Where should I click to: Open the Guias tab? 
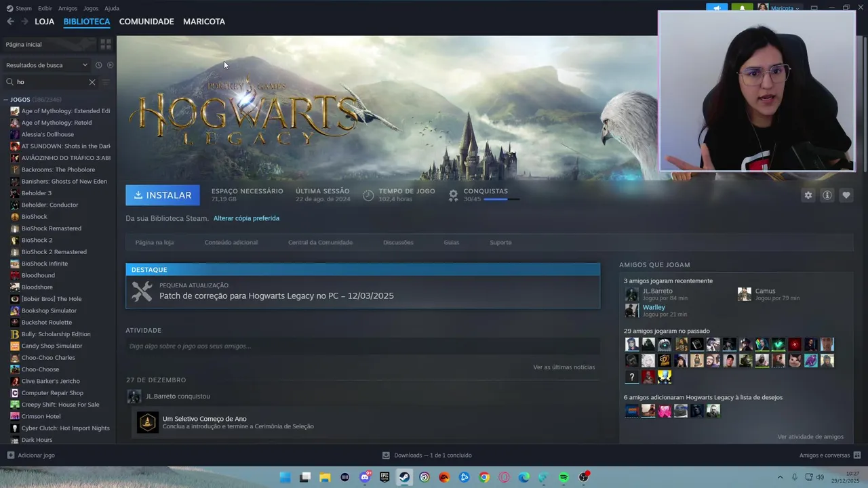click(452, 242)
